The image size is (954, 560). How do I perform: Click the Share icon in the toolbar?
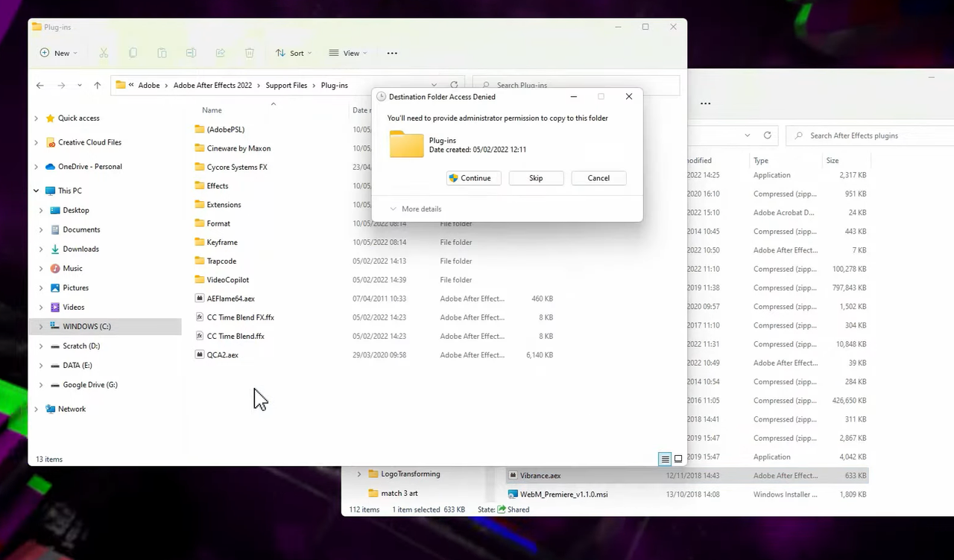[220, 52]
